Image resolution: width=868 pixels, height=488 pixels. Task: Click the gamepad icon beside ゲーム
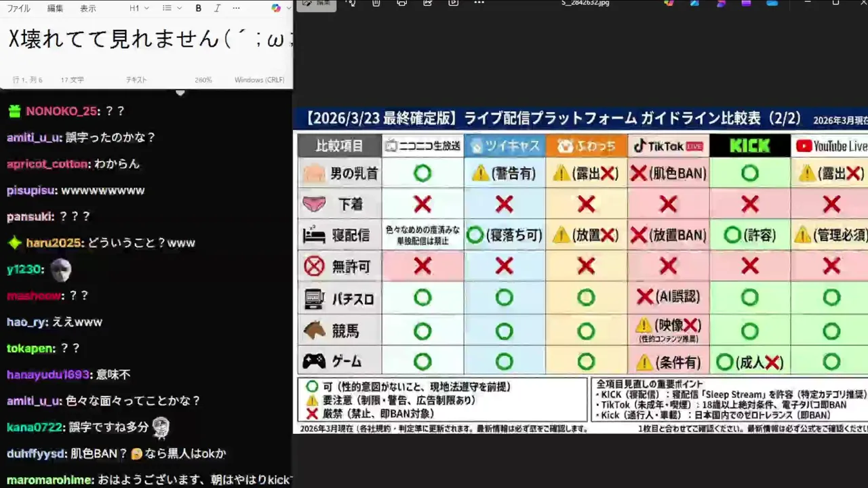coord(313,361)
